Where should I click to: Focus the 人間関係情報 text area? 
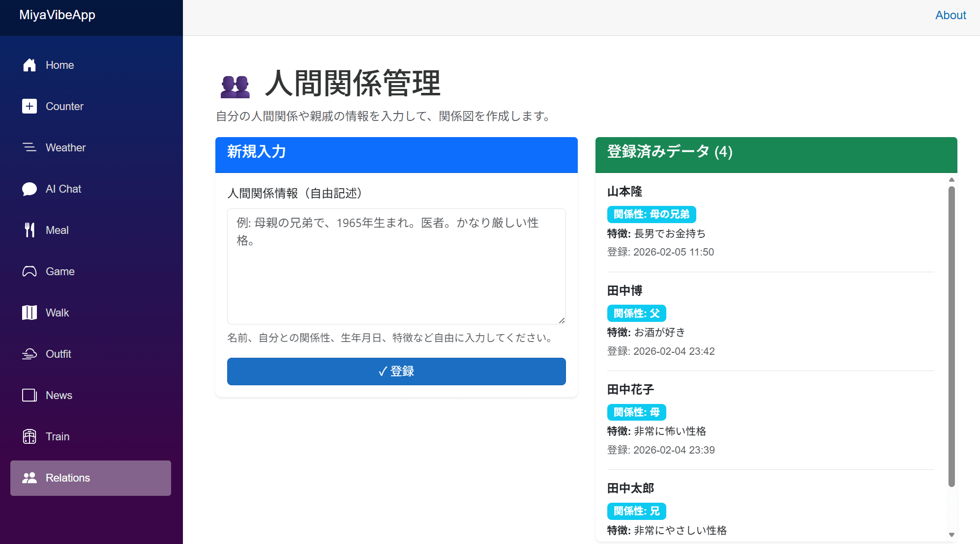(396, 266)
